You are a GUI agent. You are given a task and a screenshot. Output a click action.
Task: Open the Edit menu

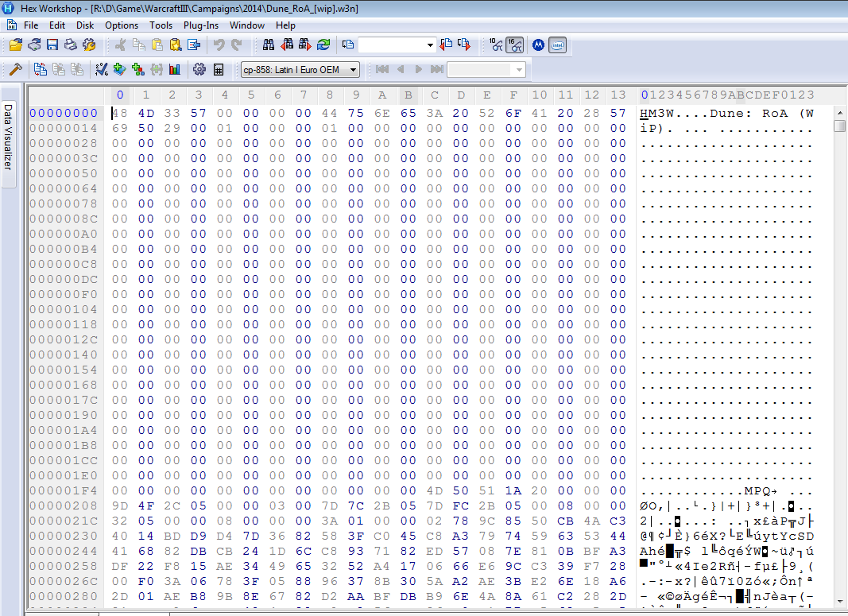56,25
